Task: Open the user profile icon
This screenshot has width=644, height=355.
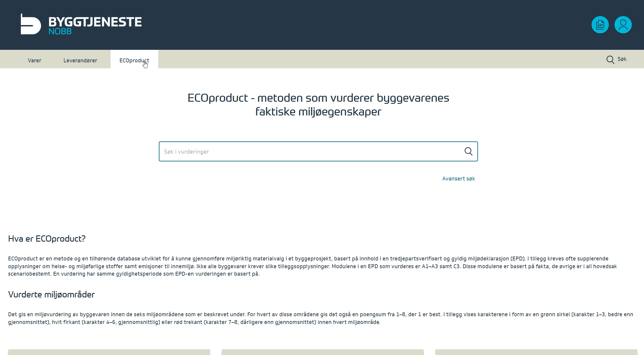Action: pyautogui.click(x=623, y=25)
